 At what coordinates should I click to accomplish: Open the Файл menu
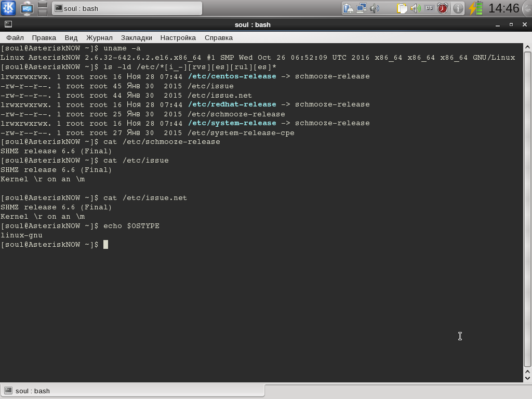pos(15,37)
